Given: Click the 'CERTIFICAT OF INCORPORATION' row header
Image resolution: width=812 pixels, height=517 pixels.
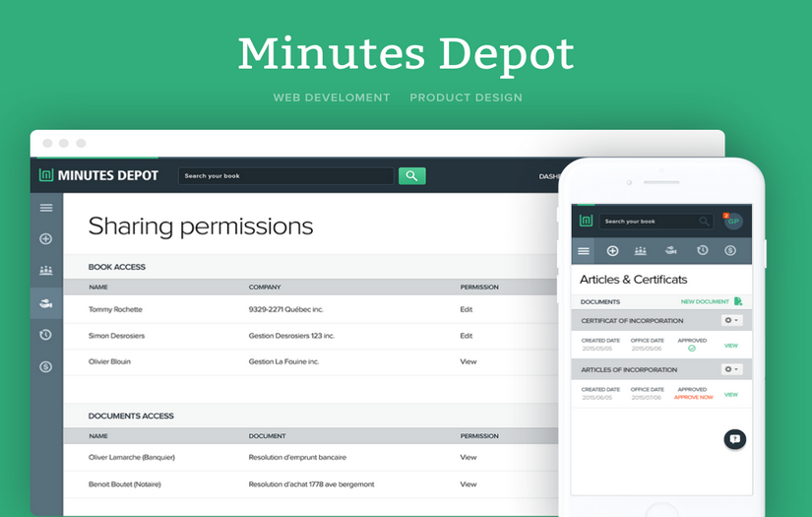Looking at the screenshot, I should point(632,321).
